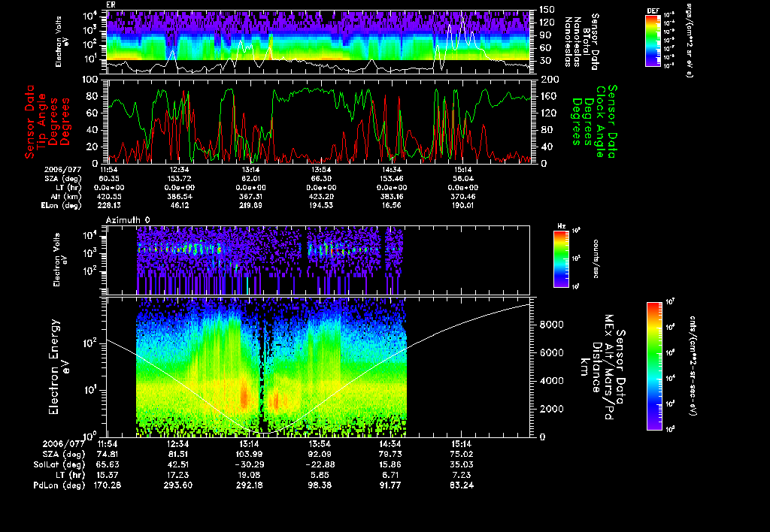Click ELon value 219.89

[250, 205]
